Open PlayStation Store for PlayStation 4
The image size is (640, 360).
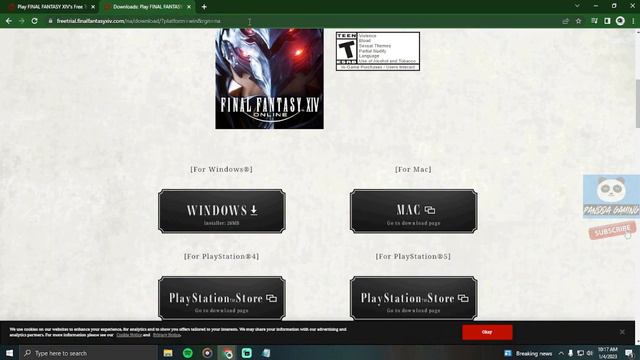click(222, 298)
